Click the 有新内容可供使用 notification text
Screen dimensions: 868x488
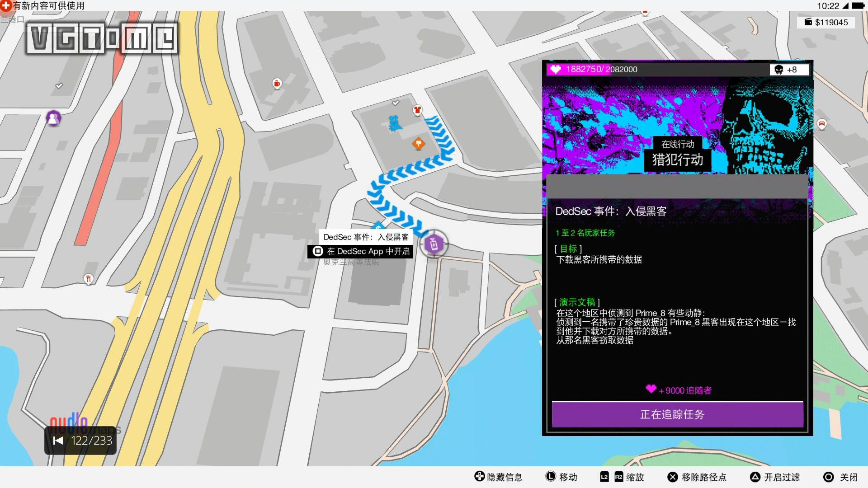pyautogui.click(x=49, y=6)
